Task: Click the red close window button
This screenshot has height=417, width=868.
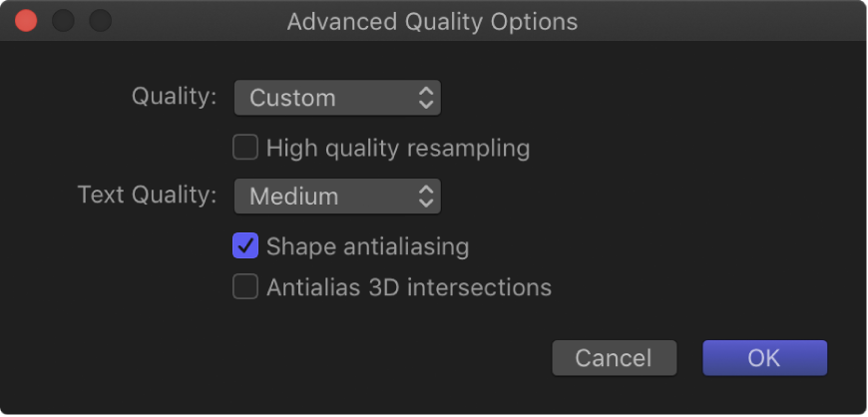Action: 26,20
